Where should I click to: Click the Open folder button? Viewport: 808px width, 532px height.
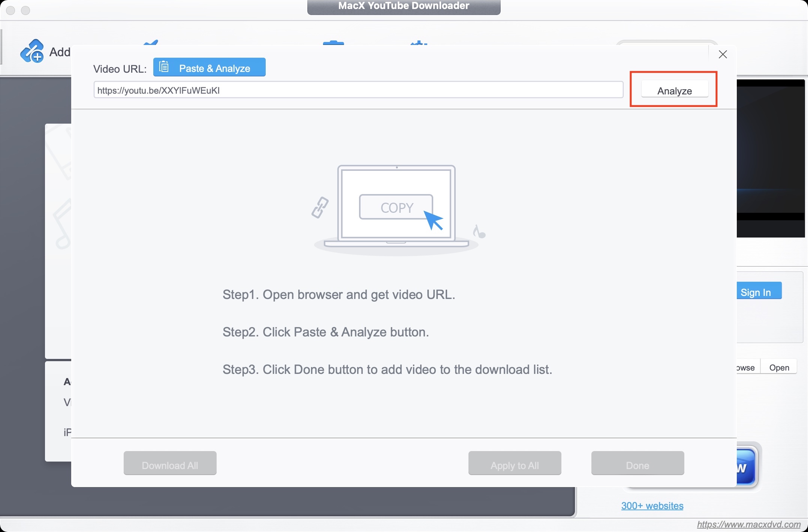pyautogui.click(x=779, y=368)
